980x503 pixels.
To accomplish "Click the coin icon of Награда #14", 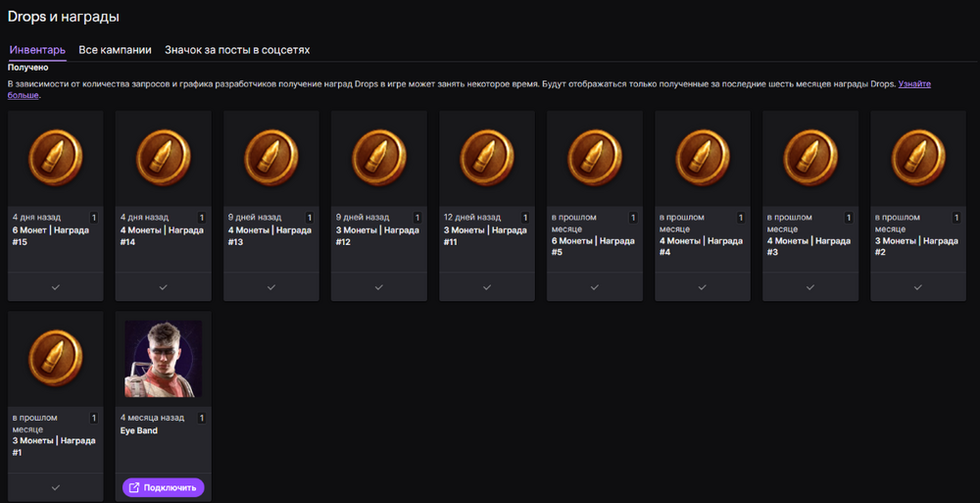I will click(x=163, y=158).
